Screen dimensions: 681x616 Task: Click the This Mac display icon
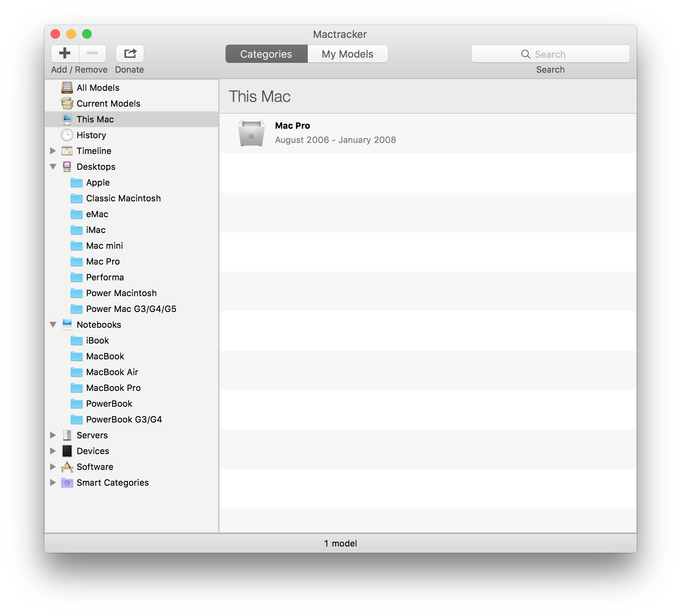click(67, 119)
